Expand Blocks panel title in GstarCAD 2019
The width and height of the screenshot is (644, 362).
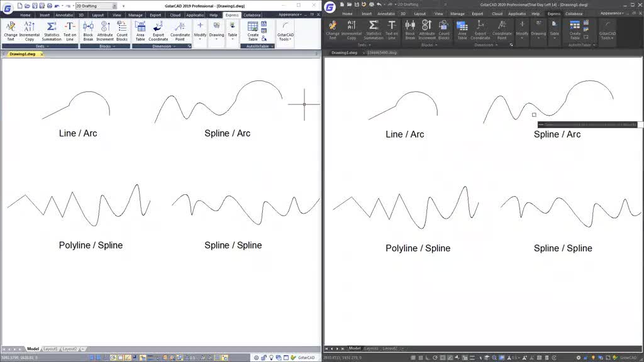[105, 47]
